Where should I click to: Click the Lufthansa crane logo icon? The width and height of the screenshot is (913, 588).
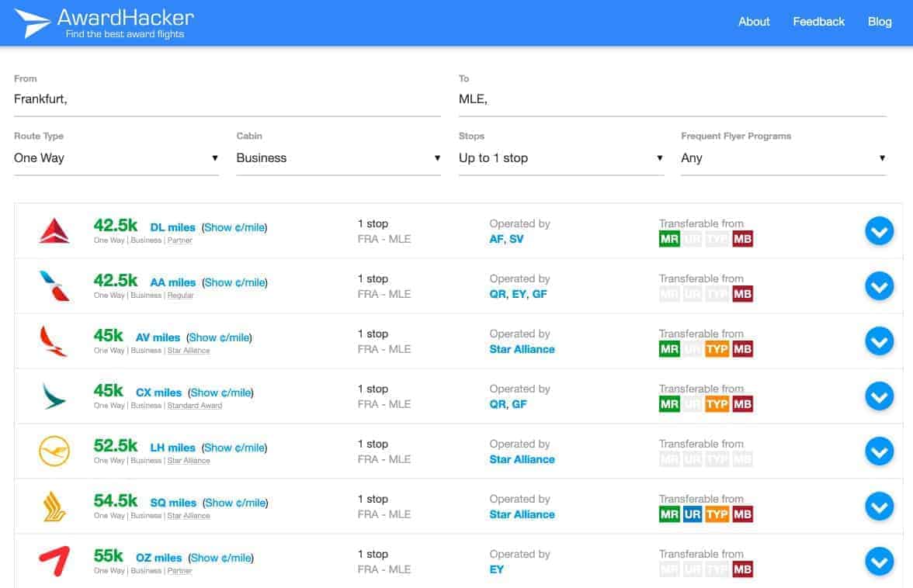tap(54, 451)
